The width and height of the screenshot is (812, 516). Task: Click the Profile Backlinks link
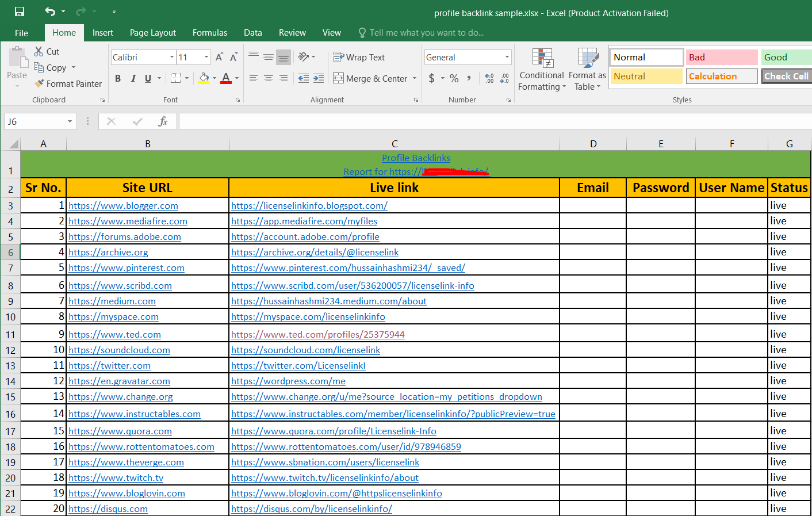click(416, 158)
